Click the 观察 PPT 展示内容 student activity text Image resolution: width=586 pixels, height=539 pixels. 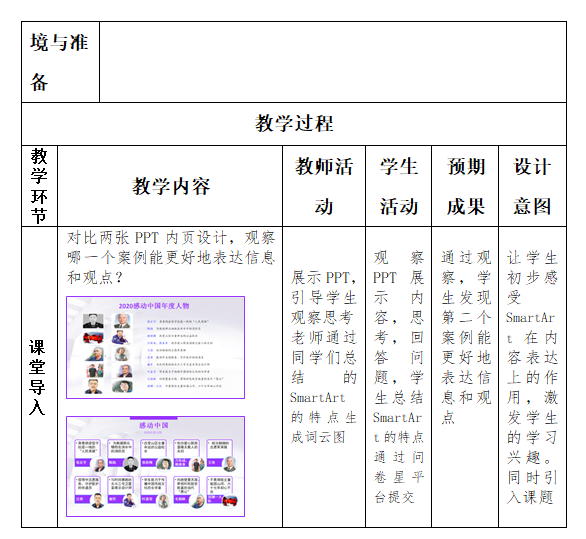coord(398,377)
